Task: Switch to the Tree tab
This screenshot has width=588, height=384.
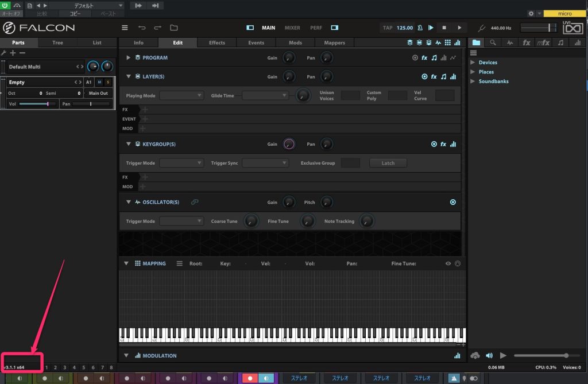Action: [x=58, y=42]
